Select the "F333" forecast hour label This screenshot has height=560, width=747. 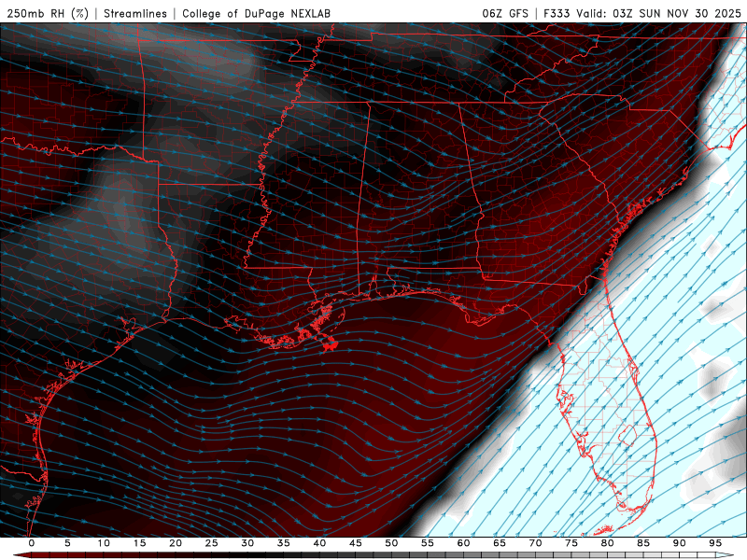coord(557,13)
